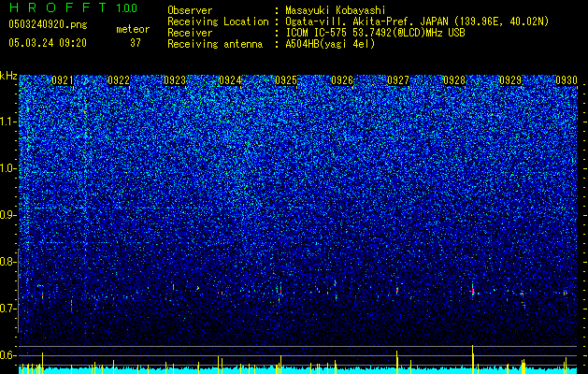Screen dimensions: 588x374
Task: Click the meteor count value 37
Action: (136, 43)
